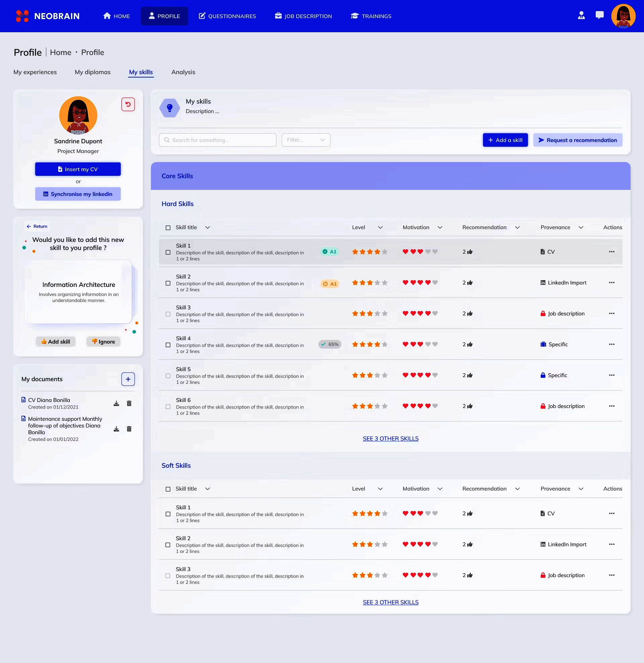Open the Provenance sort chevron in Soft Skills
This screenshot has height=663, width=644.
tap(581, 489)
